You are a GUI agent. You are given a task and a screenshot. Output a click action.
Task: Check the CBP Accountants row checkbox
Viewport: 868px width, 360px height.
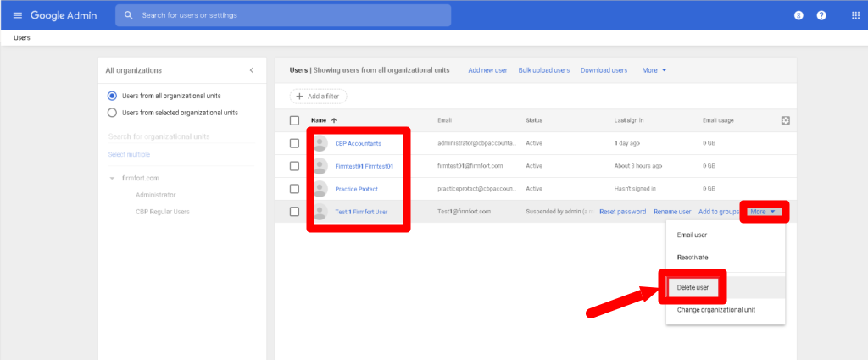(294, 143)
